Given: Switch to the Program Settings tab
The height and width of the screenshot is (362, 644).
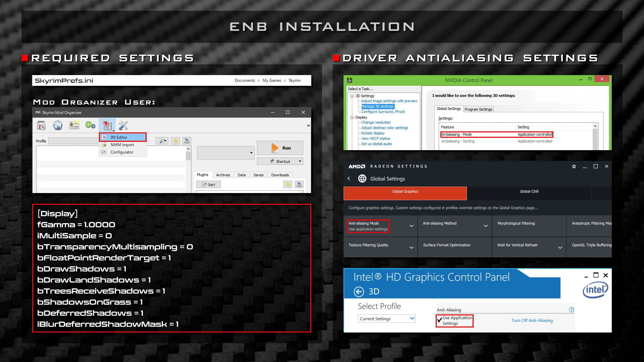Looking at the screenshot, I should [x=478, y=109].
